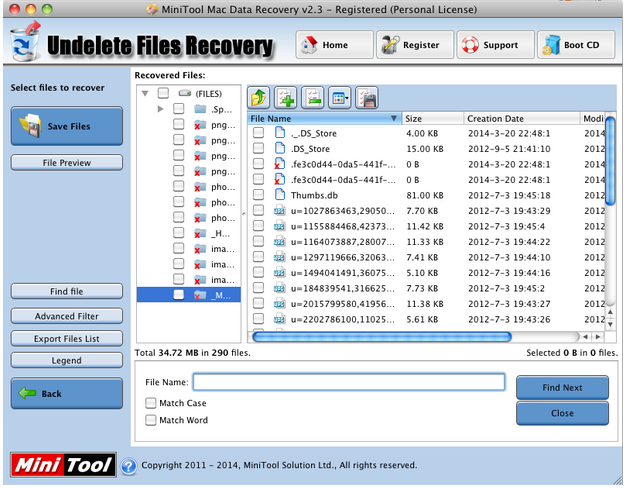Click the MiniTool logo at the bottom

(x=63, y=465)
